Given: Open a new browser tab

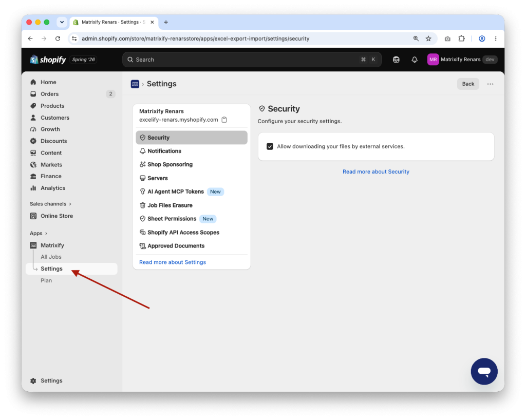Looking at the screenshot, I should (x=166, y=22).
